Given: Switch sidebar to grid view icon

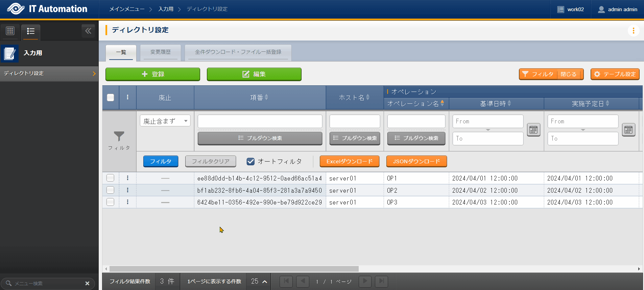Looking at the screenshot, I should pos(10,31).
